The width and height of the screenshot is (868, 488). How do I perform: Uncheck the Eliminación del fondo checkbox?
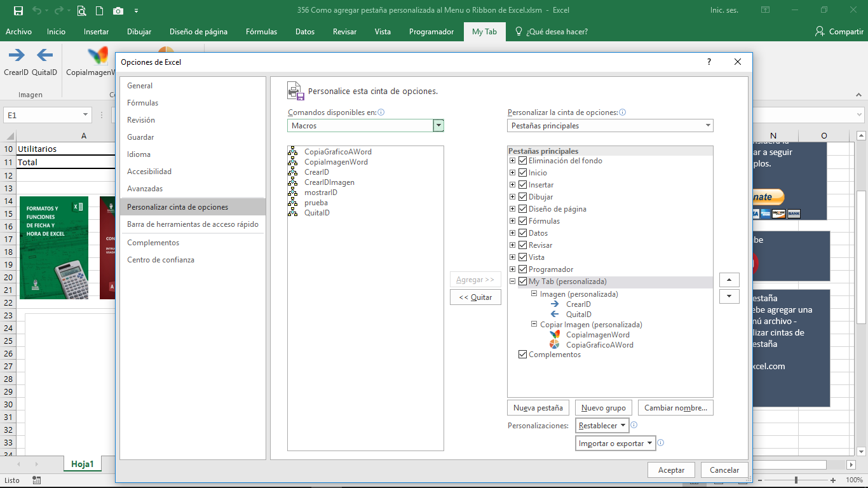(523, 161)
